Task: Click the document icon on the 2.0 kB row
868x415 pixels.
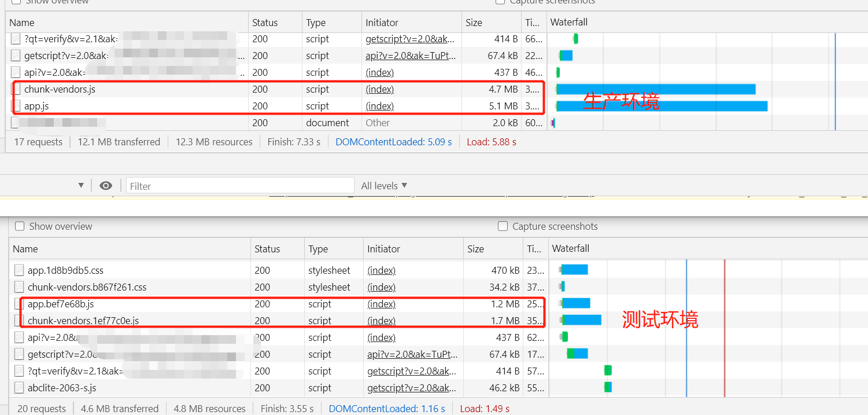Action: point(16,122)
